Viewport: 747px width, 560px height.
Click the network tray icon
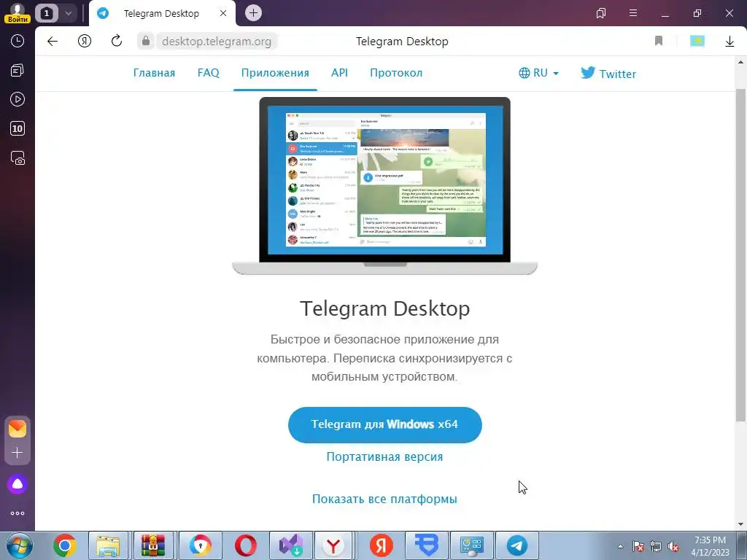(656, 547)
